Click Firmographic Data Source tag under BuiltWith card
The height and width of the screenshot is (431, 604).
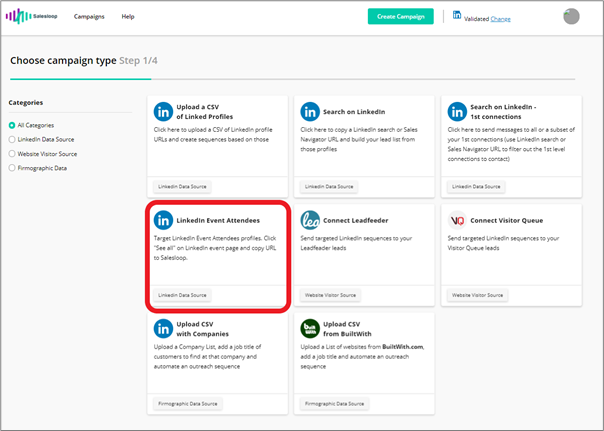334,404
